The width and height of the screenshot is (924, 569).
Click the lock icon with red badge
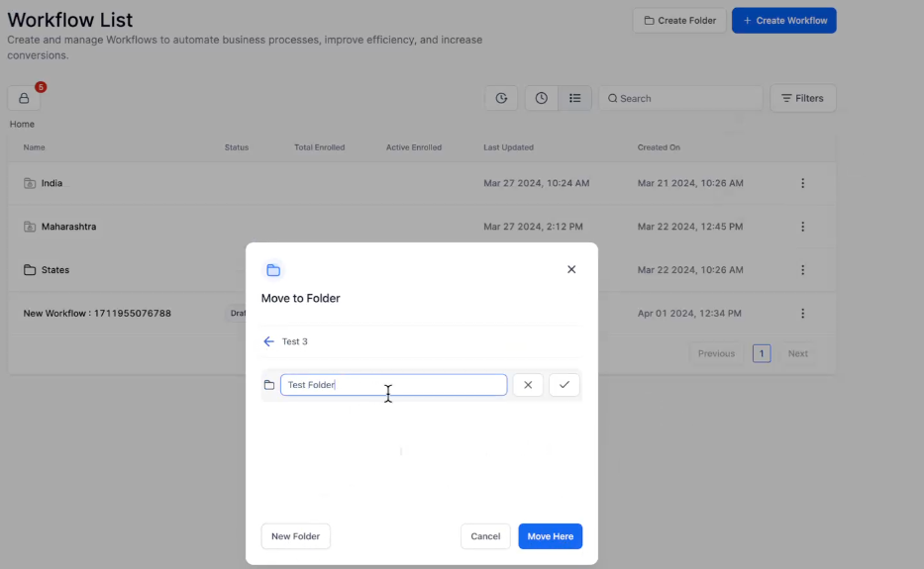coord(24,99)
